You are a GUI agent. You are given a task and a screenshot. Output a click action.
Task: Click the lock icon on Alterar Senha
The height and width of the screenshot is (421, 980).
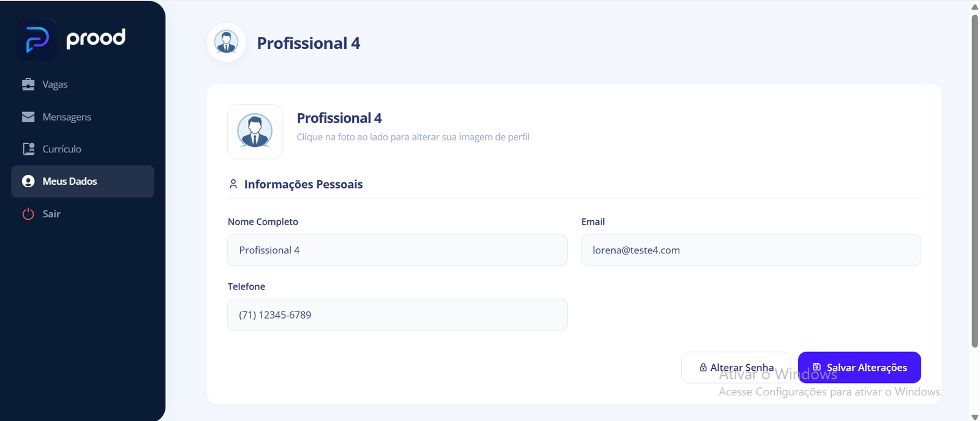tap(703, 368)
